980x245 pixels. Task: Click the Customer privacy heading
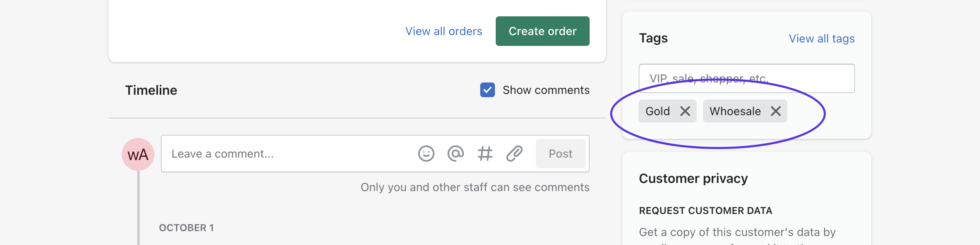(x=693, y=178)
